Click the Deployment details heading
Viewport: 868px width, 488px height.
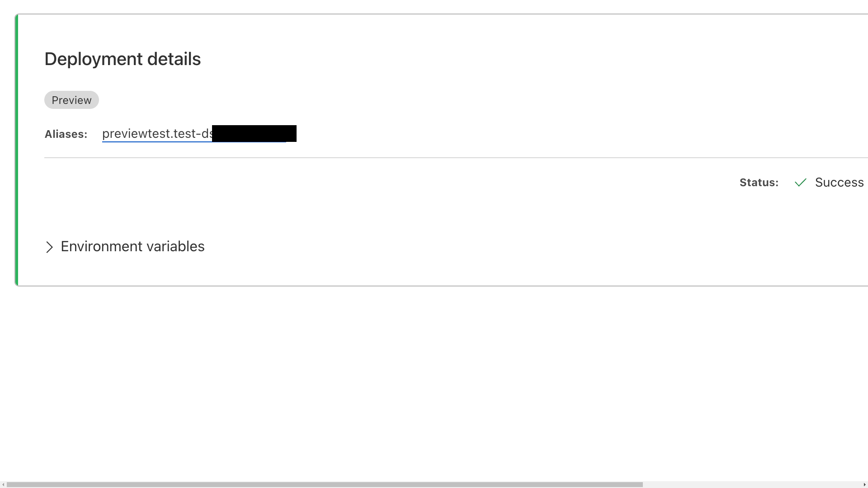(x=123, y=59)
